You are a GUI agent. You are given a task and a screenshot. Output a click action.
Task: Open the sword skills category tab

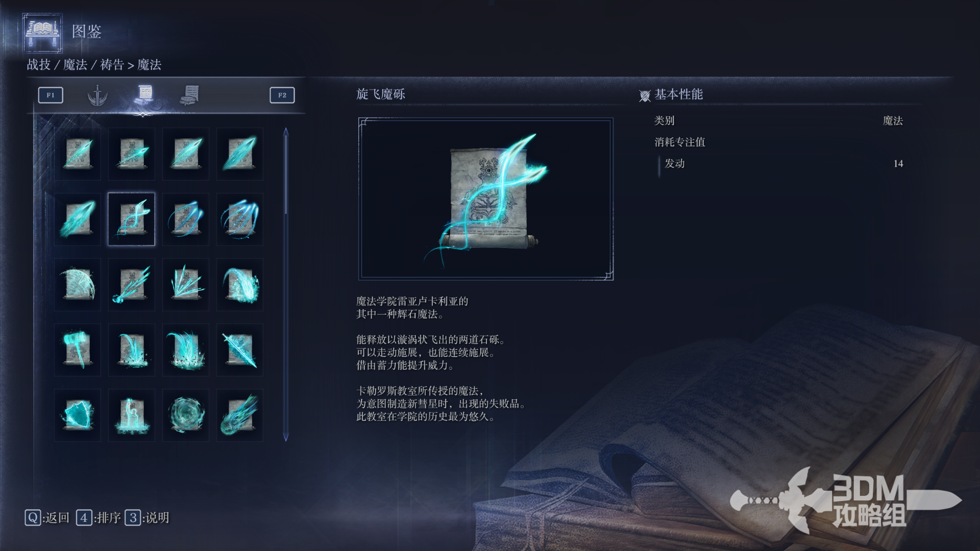(x=97, y=95)
